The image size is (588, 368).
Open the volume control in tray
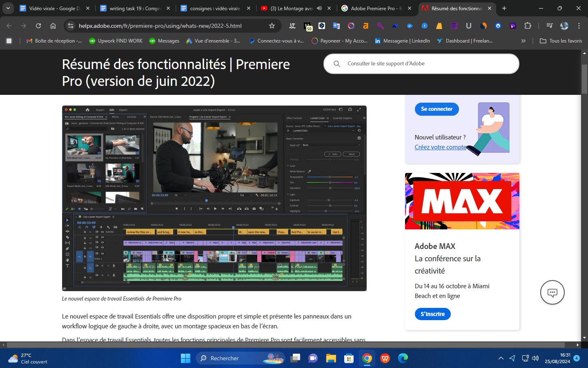tap(535, 359)
